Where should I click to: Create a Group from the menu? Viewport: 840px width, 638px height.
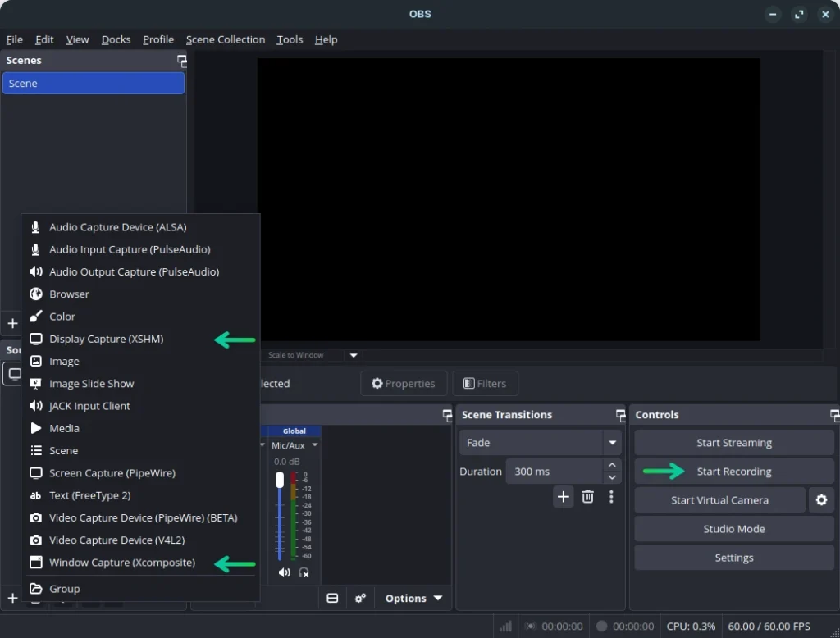pyautogui.click(x=140, y=589)
